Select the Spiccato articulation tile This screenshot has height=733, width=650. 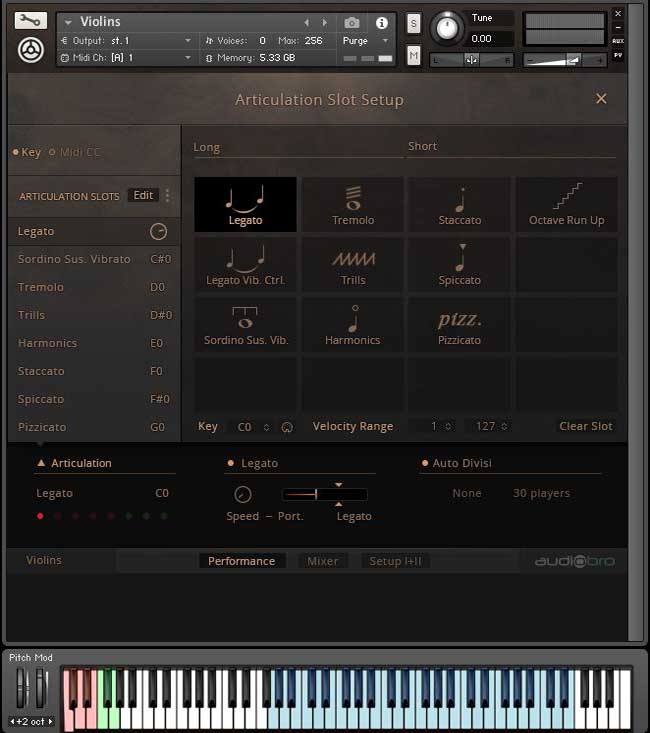[x=460, y=265]
